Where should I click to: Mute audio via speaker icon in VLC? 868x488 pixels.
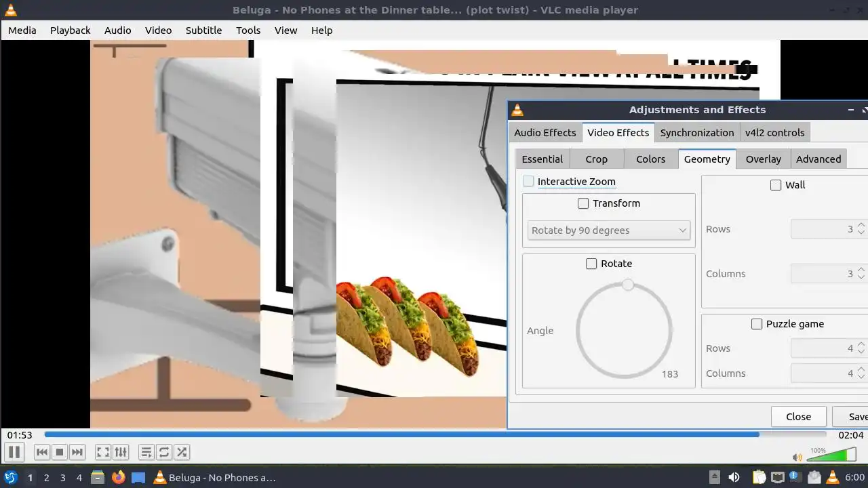797,457
